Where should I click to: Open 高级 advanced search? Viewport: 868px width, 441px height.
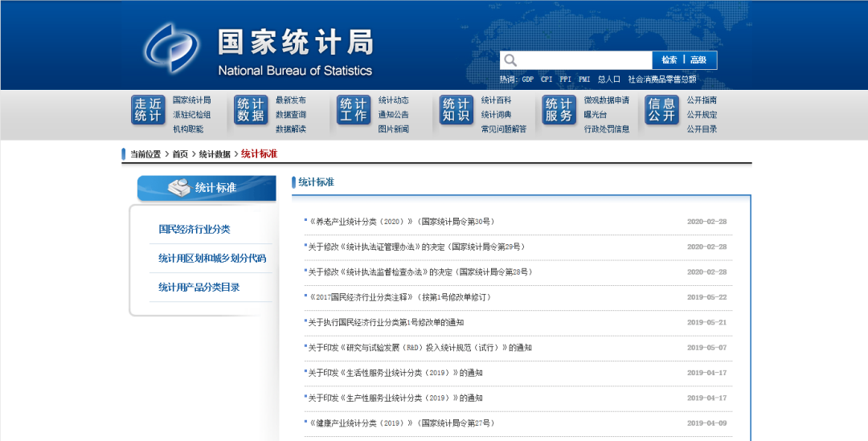(x=698, y=60)
